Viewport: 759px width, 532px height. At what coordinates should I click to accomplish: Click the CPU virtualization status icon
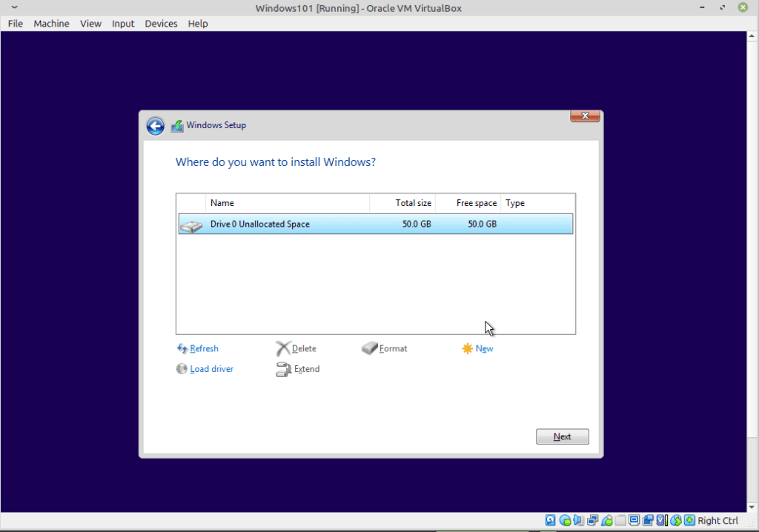pyautogui.click(x=662, y=520)
